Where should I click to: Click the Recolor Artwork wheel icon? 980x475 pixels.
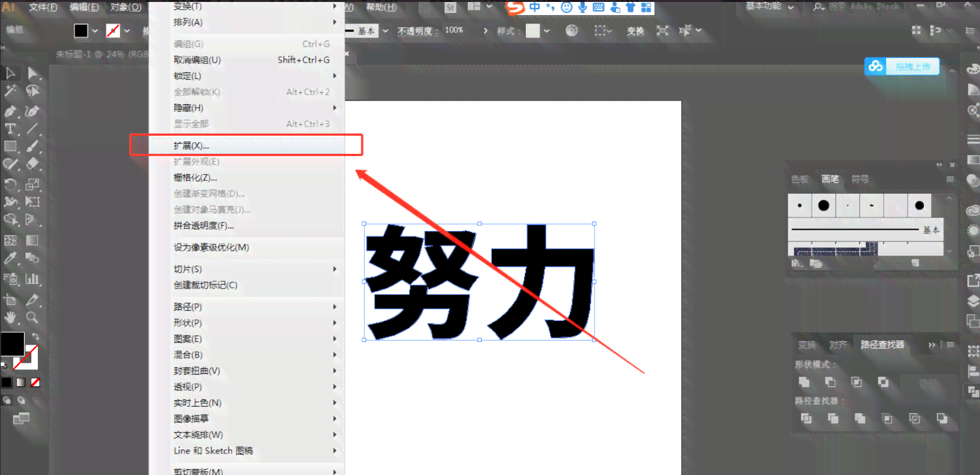point(572,31)
